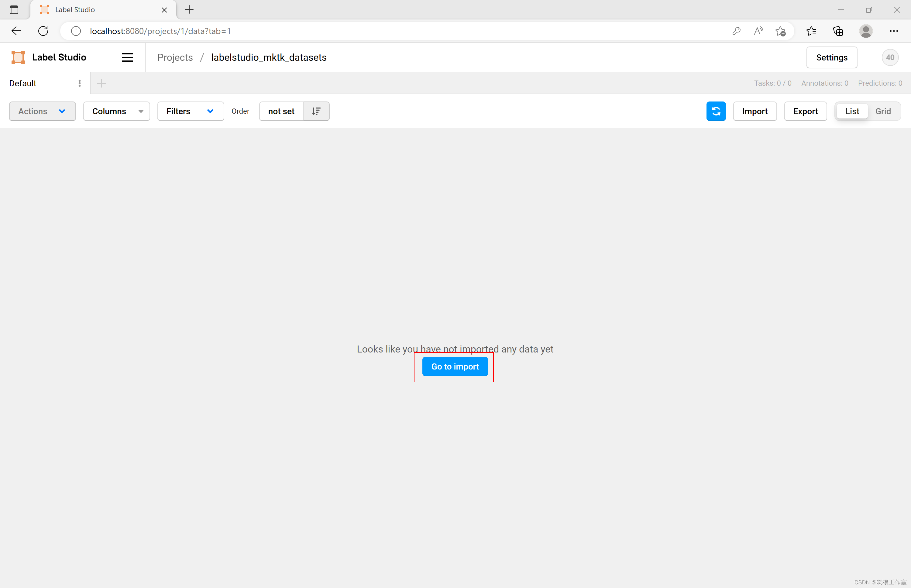The height and width of the screenshot is (588, 911).
Task: Expand the Filters dropdown
Action: [190, 111]
